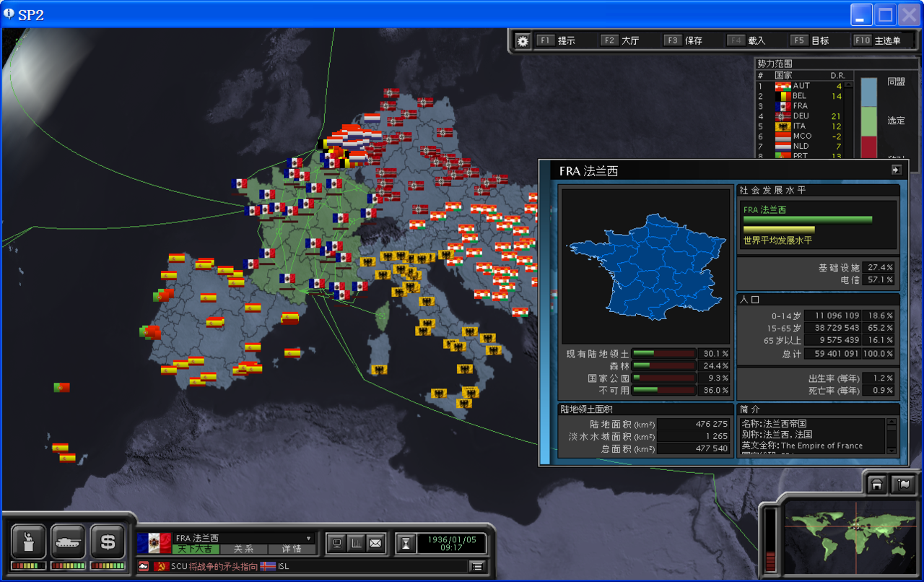This screenshot has width=924, height=582.
Task: Click scroll-up arrow of 势力范围 list
Action: coord(849,84)
